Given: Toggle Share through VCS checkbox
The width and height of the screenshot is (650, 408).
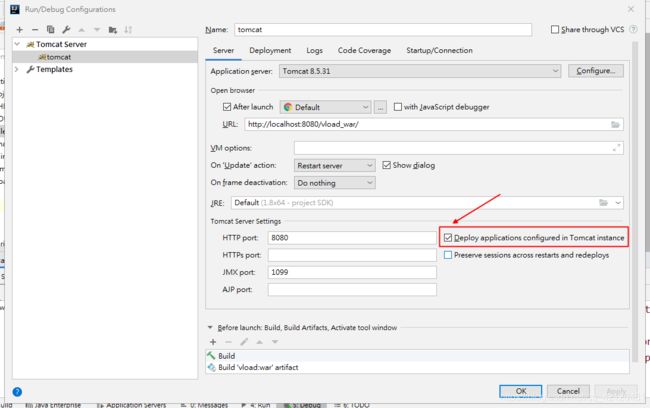Looking at the screenshot, I should pyautogui.click(x=555, y=29).
